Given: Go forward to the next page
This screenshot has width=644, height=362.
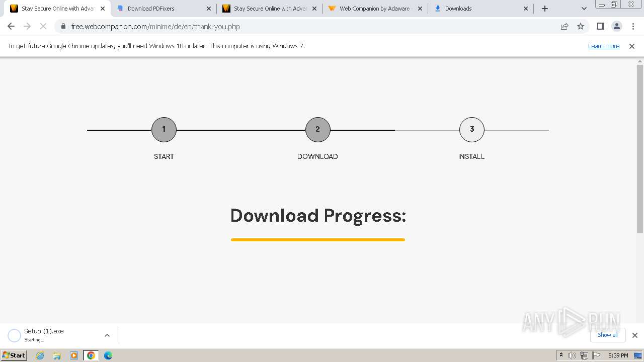Looking at the screenshot, I should tap(27, 26).
